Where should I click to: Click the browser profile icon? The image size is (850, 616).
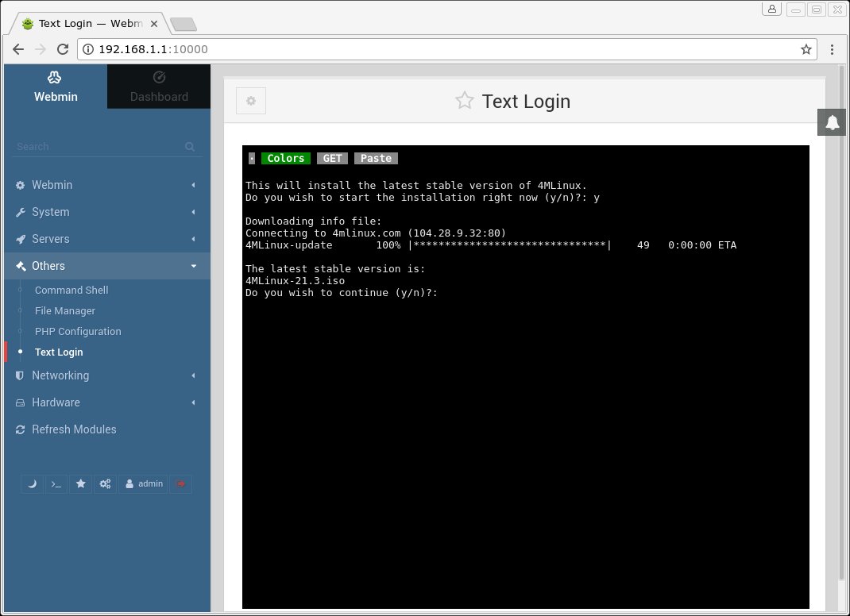click(x=771, y=10)
